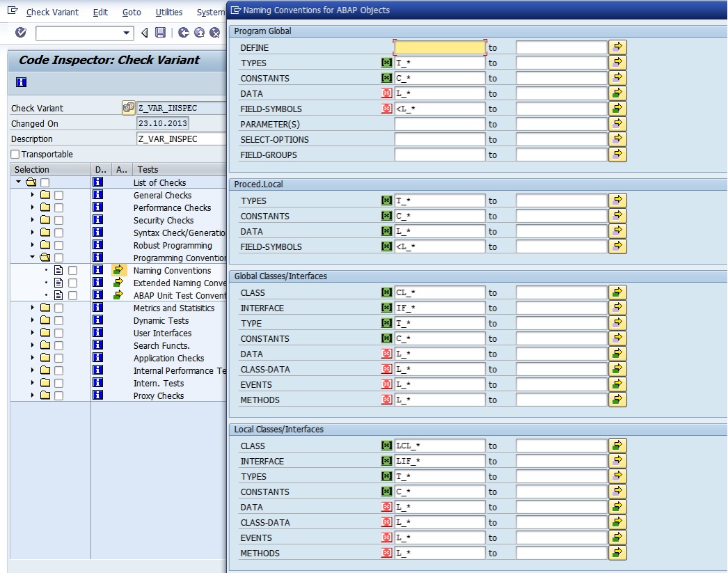Screen dimensions: 728x573
Task: Open the Check Variant value help icon
Action: click(x=129, y=108)
